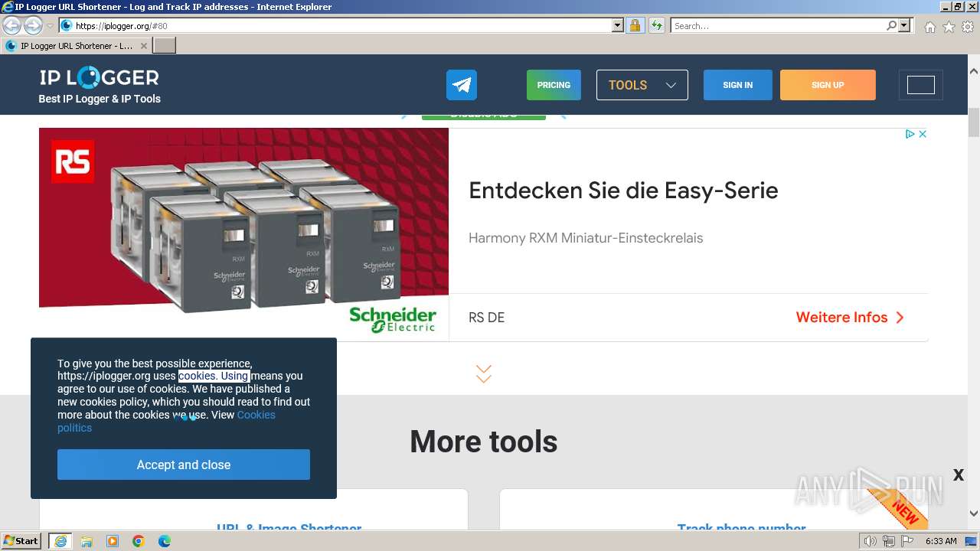This screenshot has height=551, width=980.
Task: Click the volume speaker tray icon
Action: point(871,541)
